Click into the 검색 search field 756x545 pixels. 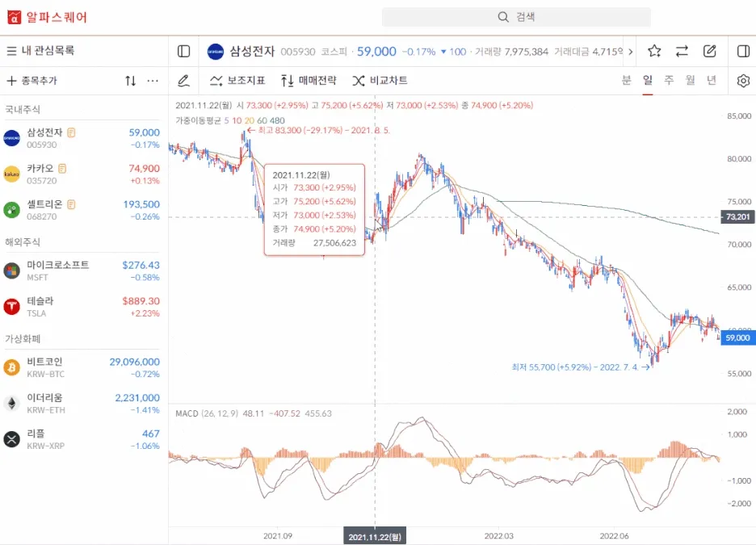click(516, 17)
